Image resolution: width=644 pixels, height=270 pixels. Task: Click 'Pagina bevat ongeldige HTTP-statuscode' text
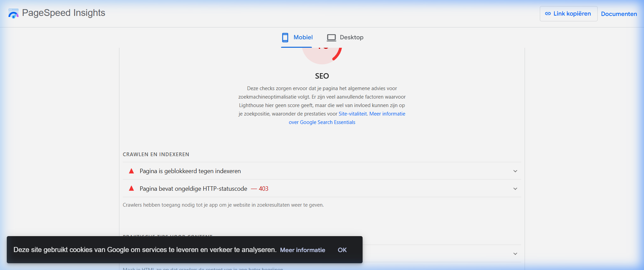point(193,189)
